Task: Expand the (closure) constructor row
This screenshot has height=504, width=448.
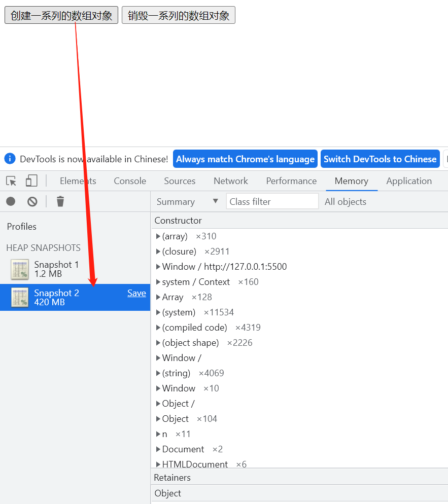Action: point(158,251)
